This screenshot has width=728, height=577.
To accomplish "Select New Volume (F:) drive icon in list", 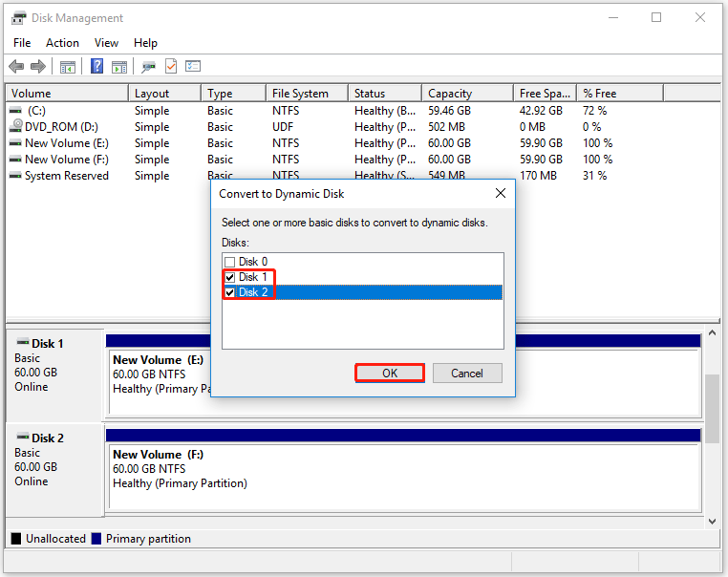I will [15, 160].
